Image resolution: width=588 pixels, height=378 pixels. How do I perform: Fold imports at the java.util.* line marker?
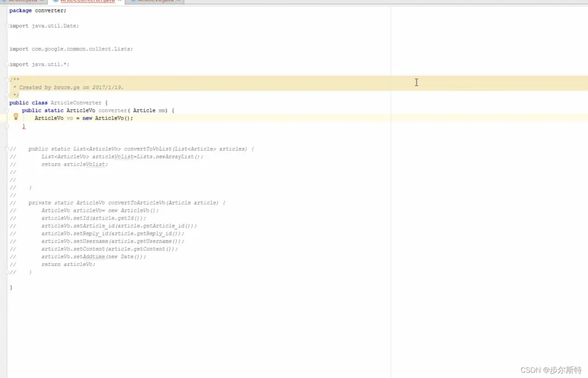click(x=7, y=65)
